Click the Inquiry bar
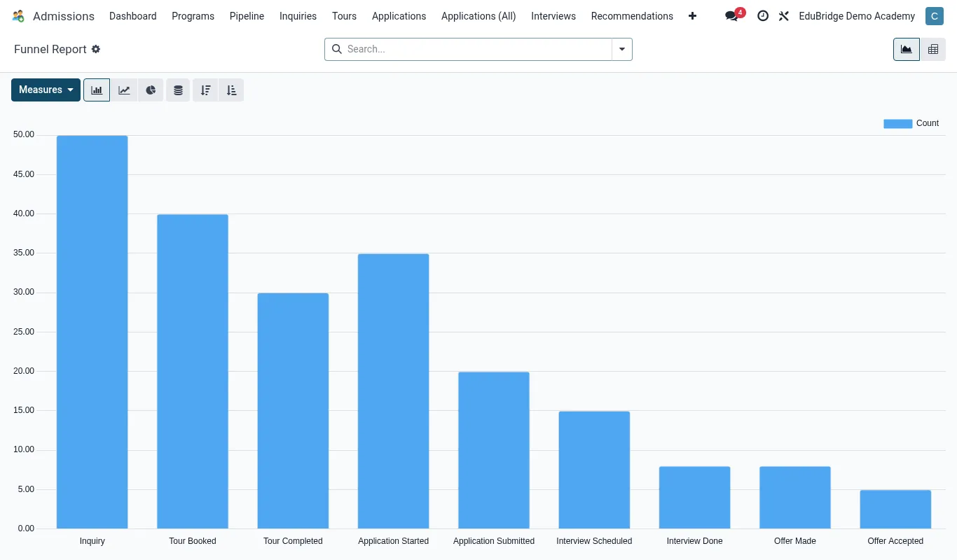 (x=92, y=332)
